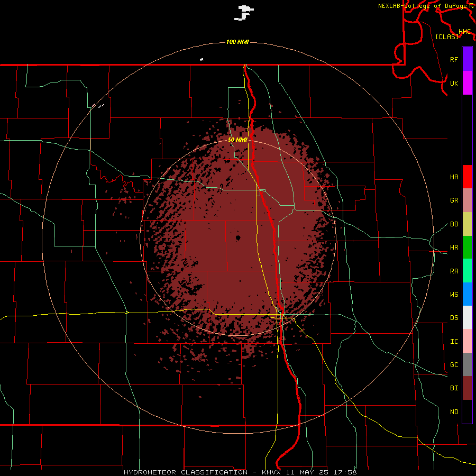Select the 'BD' legend label
476x476 pixels.
(x=454, y=224)
